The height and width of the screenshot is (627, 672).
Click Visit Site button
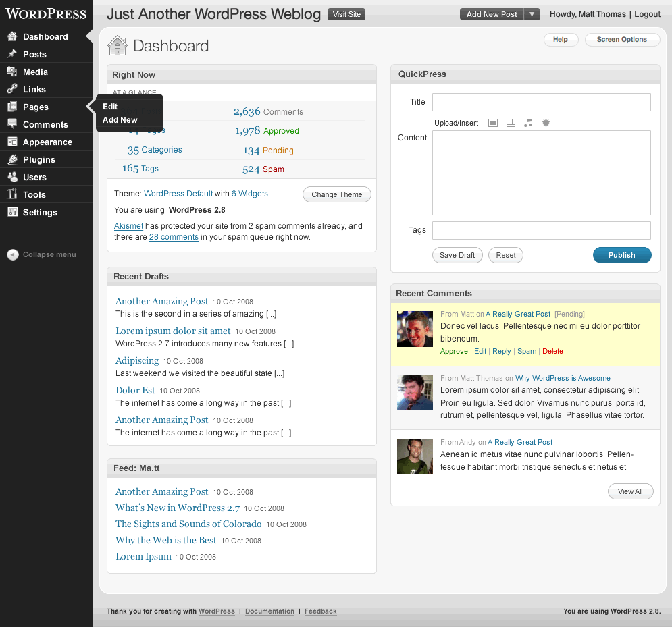pos(346,14)
